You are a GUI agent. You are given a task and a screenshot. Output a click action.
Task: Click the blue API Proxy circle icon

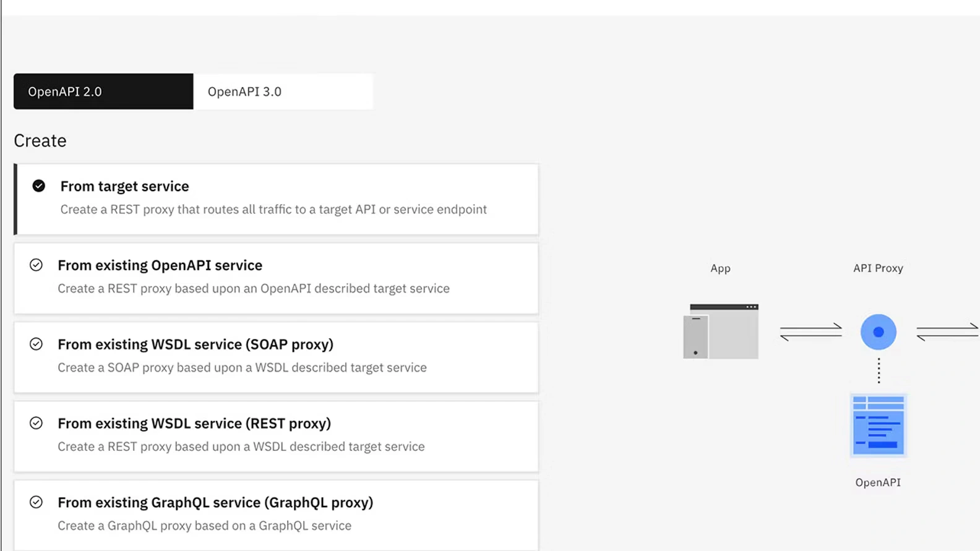[x=878, y=332]
